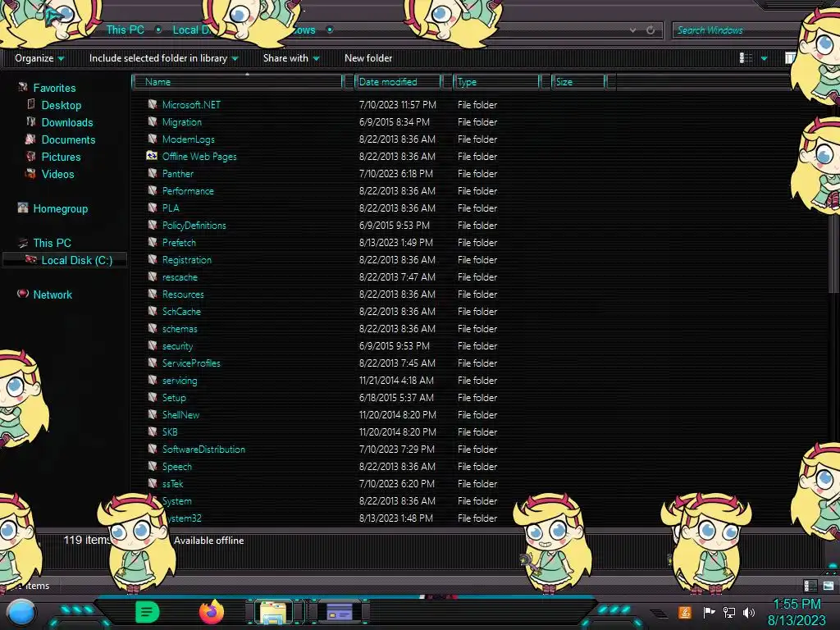The height and width of the screenshot is (630, 840).
Task: Click the Pictures icon in Favorites
Action: click(x=31, y=156)
